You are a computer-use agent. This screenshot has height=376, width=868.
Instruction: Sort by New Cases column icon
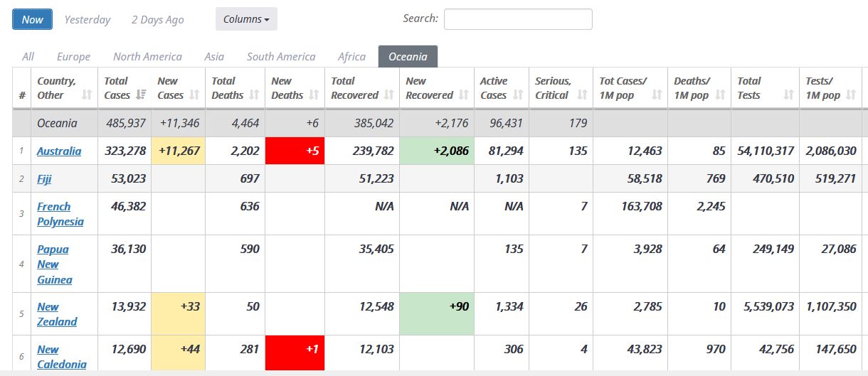tap(194, 95)
